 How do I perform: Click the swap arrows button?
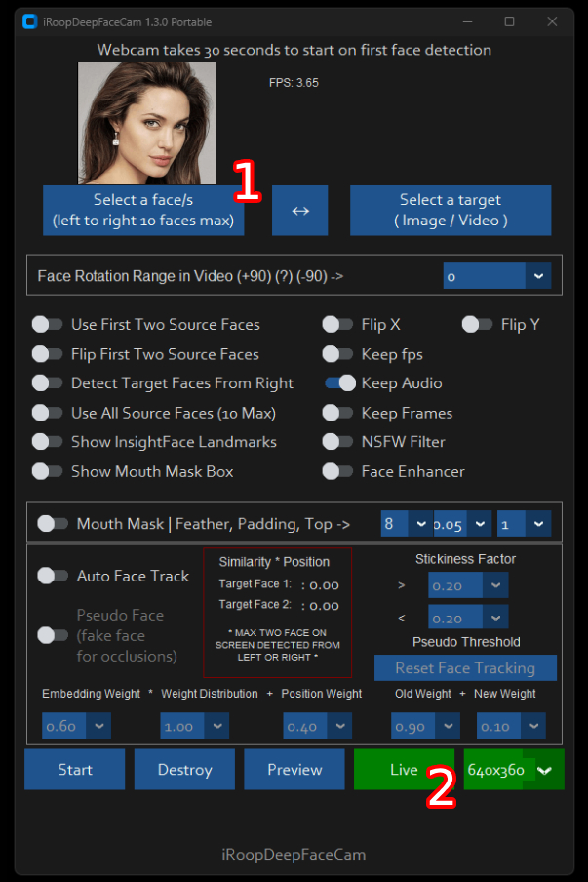[x=300, y=210]
